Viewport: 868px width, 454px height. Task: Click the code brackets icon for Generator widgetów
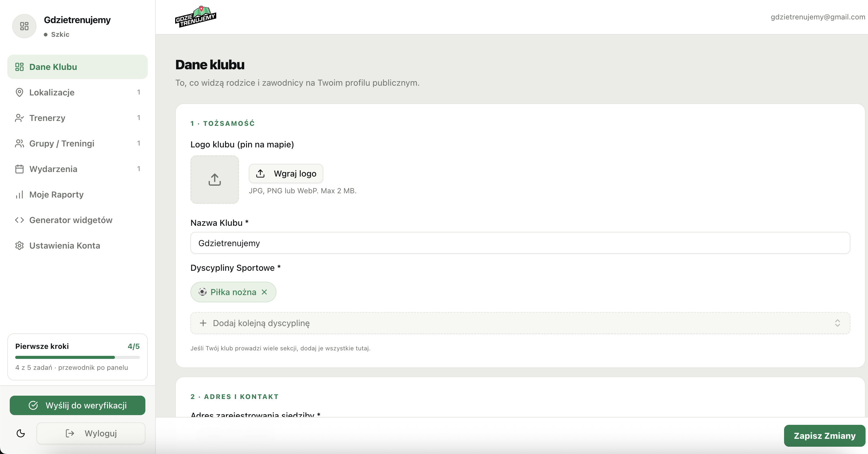point(19,220)
